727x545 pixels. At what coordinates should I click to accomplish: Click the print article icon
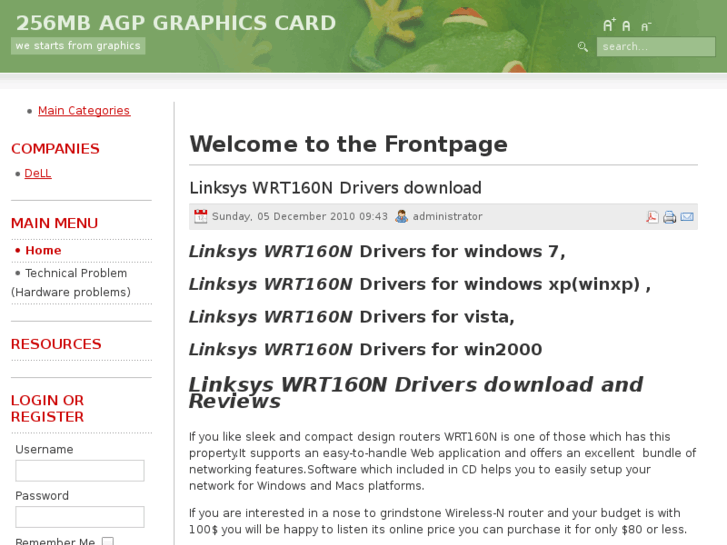click(670, 217)
